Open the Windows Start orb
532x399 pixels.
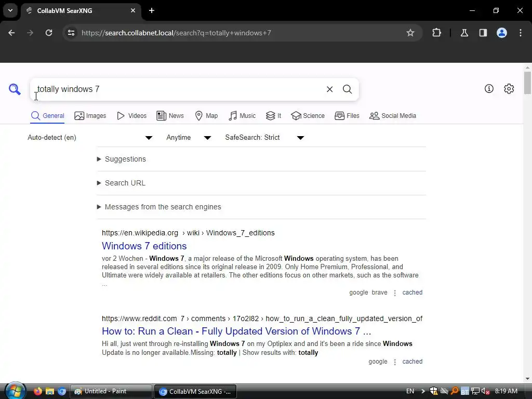(15, 391)
